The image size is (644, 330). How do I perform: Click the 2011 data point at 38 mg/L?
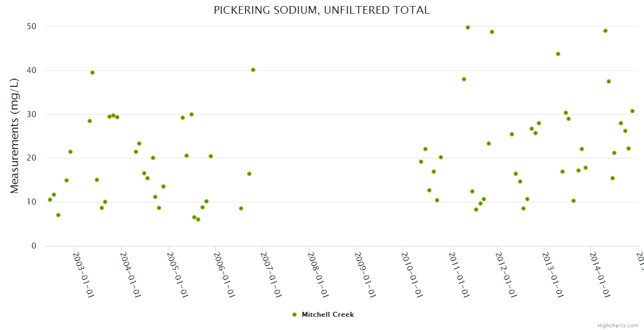[464, 79]
